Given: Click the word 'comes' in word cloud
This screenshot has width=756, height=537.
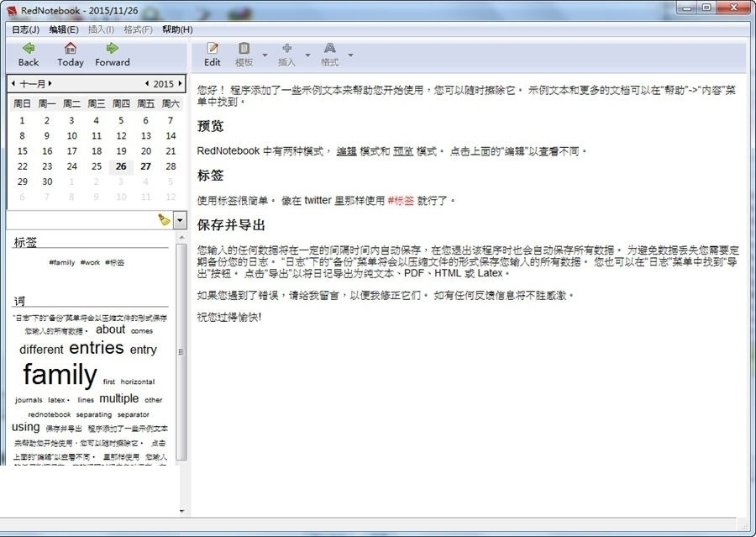Looking at the screenshot, I should coord(142,331).
